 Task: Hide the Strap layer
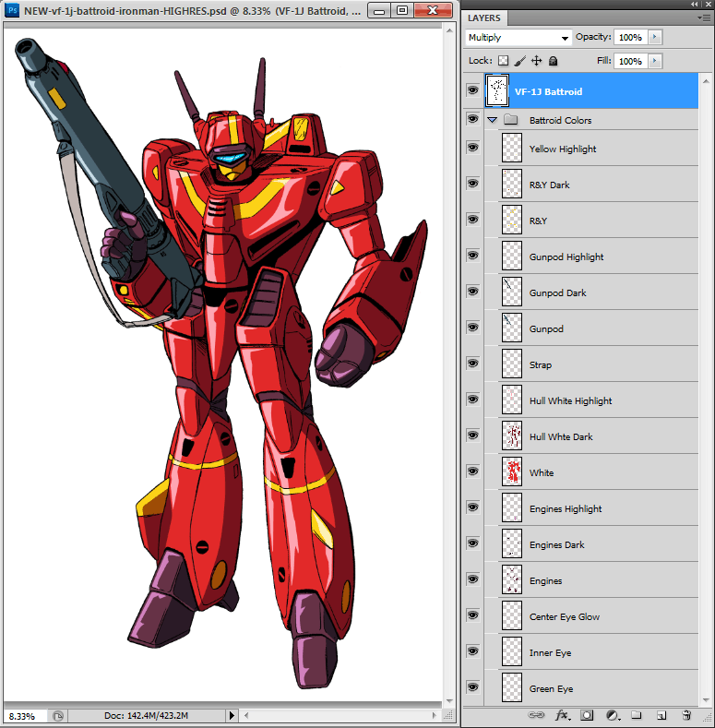pyautogui.click(x=472, y=363)
